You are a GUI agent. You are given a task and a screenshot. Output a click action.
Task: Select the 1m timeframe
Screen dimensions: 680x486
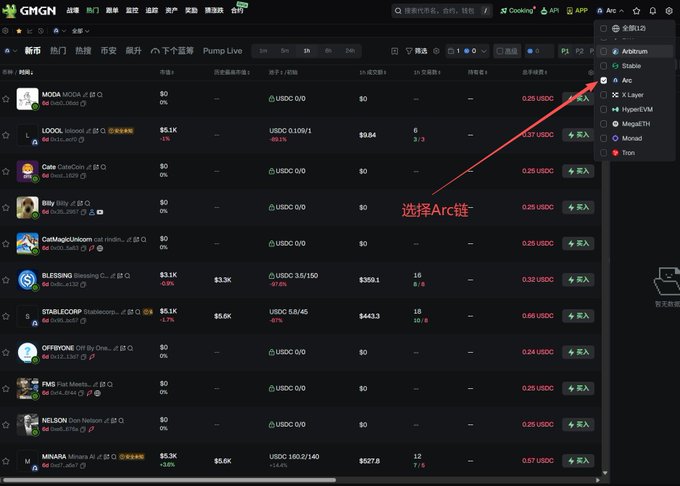pos(263,51)
